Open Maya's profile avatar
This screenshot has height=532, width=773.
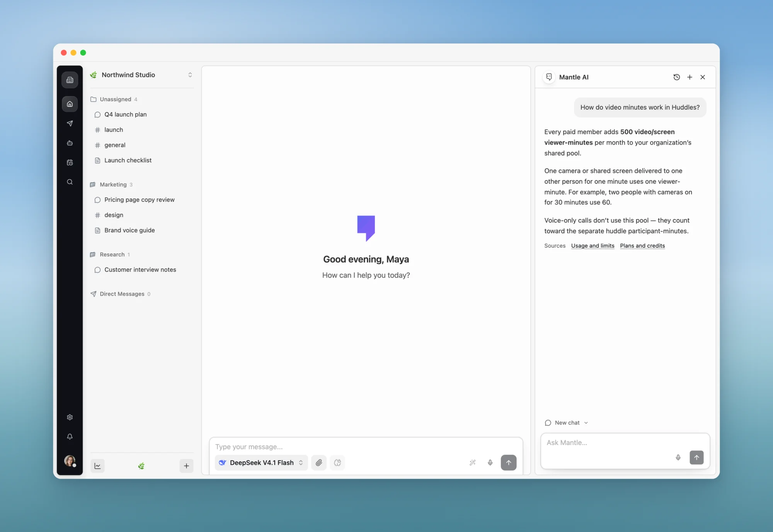[70, 461]
